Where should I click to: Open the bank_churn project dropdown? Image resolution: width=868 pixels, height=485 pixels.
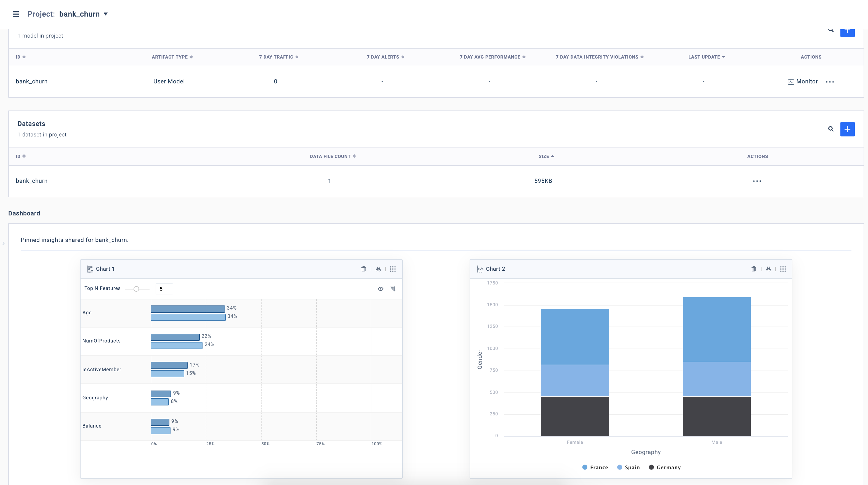(105, 14)
